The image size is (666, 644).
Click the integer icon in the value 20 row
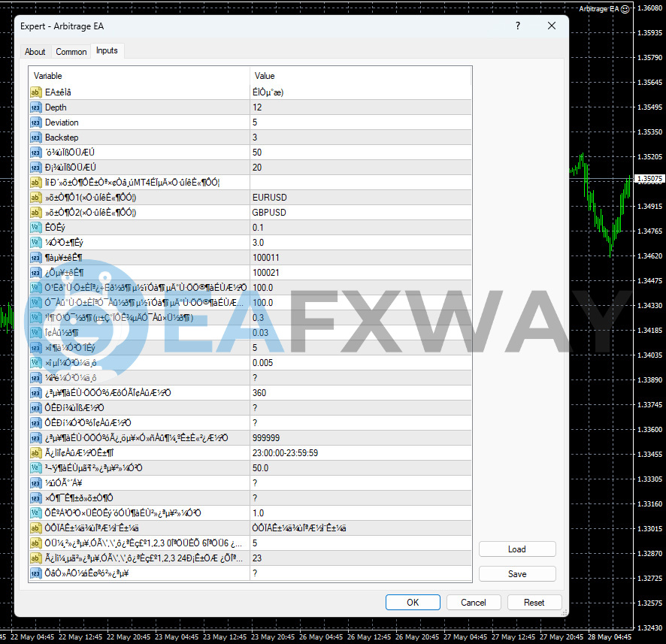pos(35,168)
